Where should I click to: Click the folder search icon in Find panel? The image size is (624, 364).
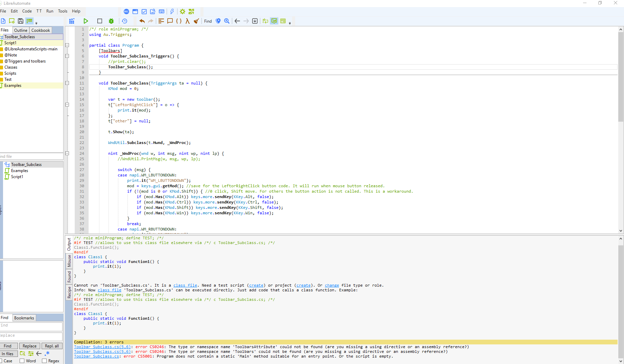[22, 354]
